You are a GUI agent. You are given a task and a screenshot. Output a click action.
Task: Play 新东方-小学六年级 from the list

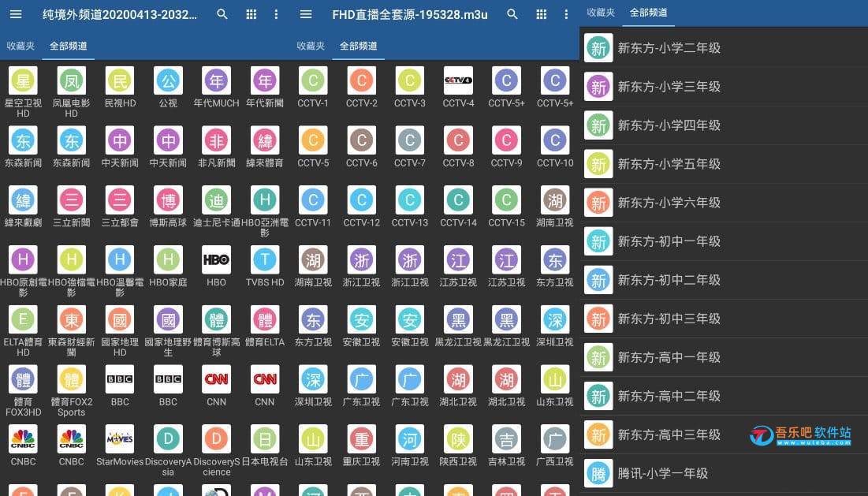click(x=724, y=203)
